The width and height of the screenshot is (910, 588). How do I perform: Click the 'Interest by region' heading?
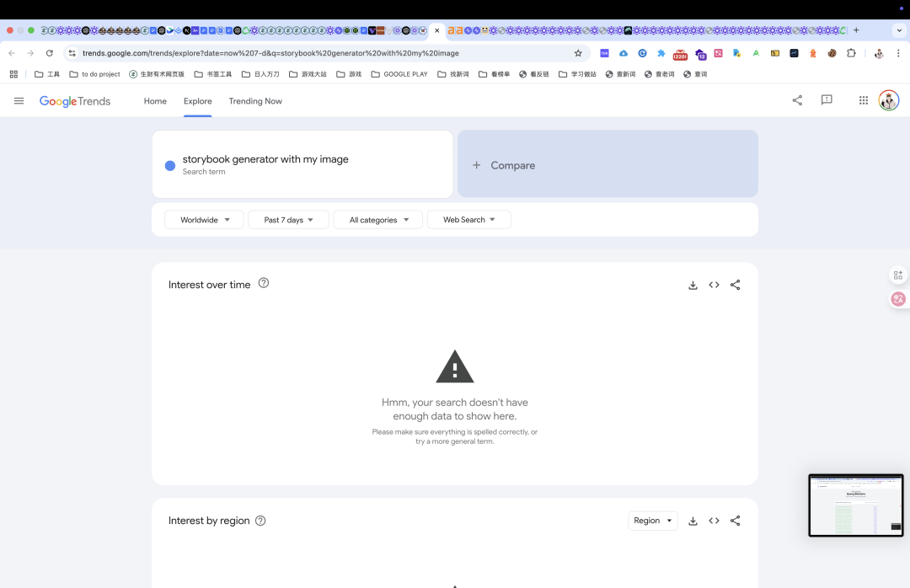(x=209, y=521)
